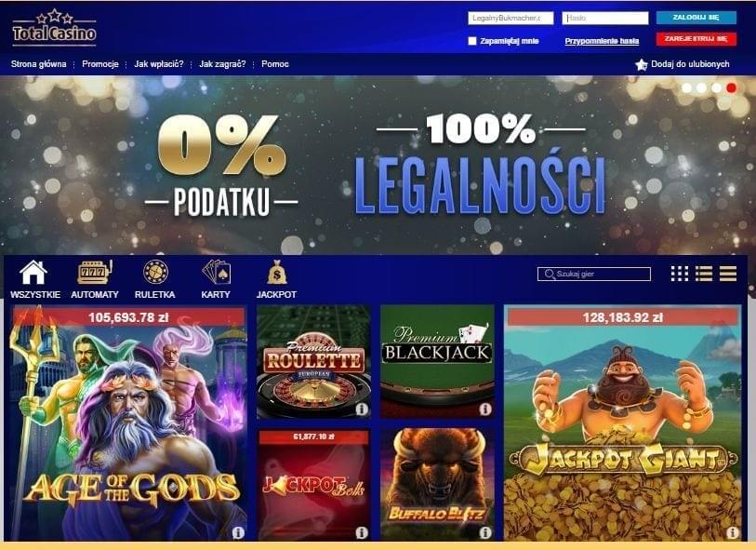
Task: Open the Jak wpłacić? menu item
Action: coord(159,63)
